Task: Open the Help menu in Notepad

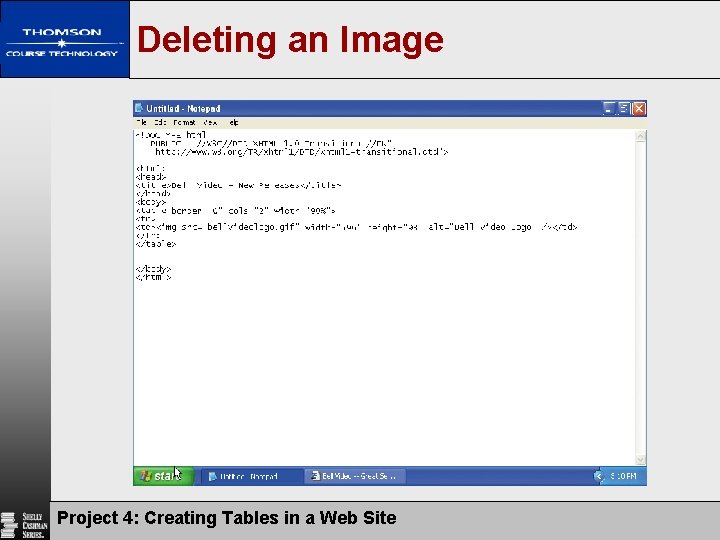Action: click(x=234, y=123)
